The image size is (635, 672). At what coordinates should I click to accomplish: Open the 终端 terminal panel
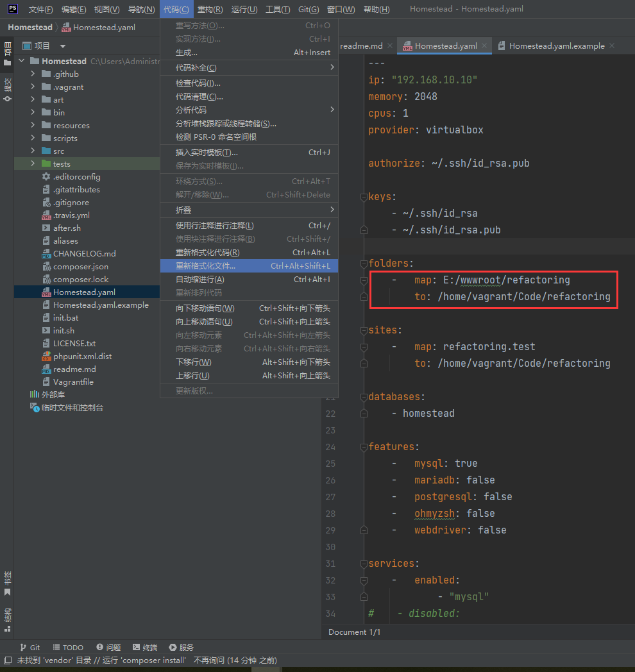[x=144, y=648]
